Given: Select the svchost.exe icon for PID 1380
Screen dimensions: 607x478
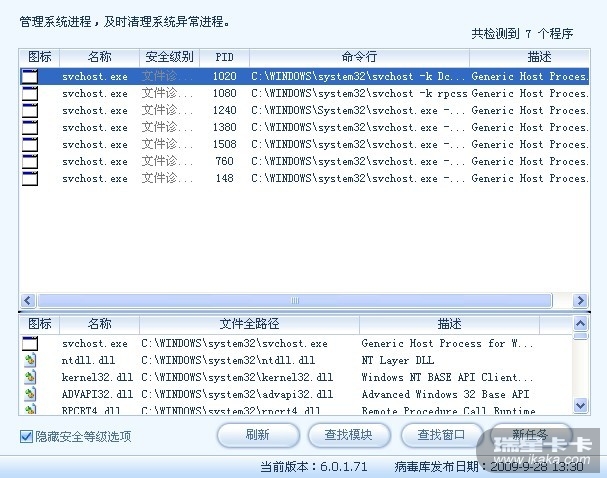Looking at the screenshot, I should click(x=30, y=127).
